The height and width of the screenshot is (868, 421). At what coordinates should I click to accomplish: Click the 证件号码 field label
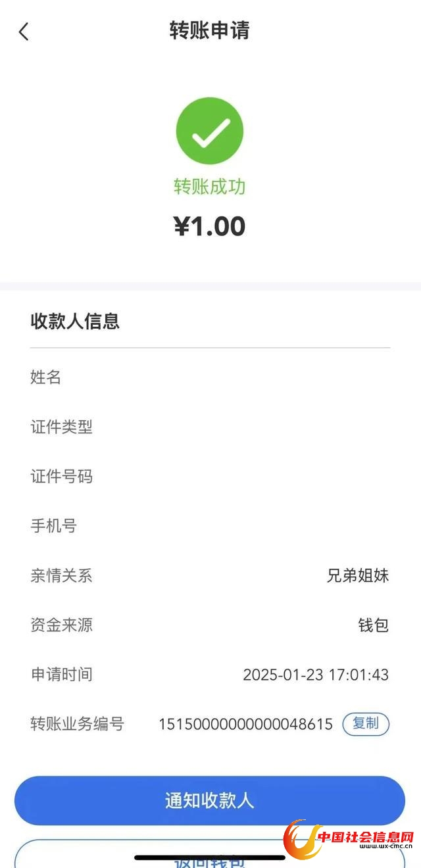click(x=62, y=477)
